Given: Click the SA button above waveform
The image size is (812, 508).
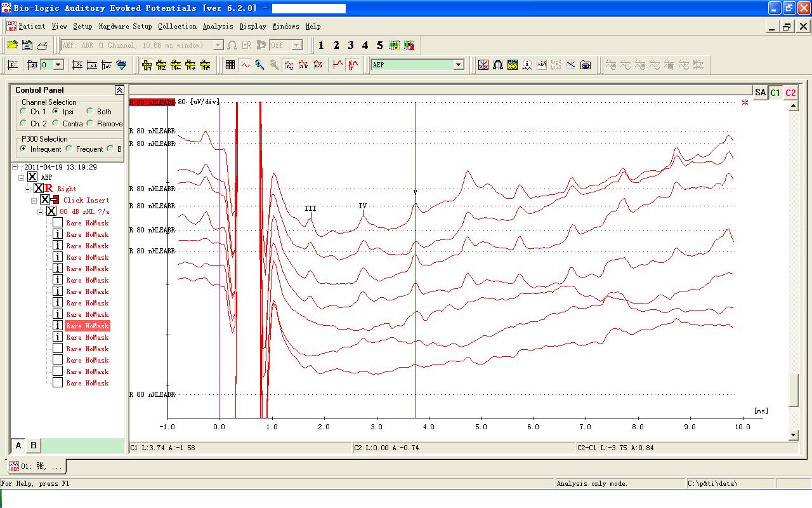Looking at the screenshot, I should [760, 93].
